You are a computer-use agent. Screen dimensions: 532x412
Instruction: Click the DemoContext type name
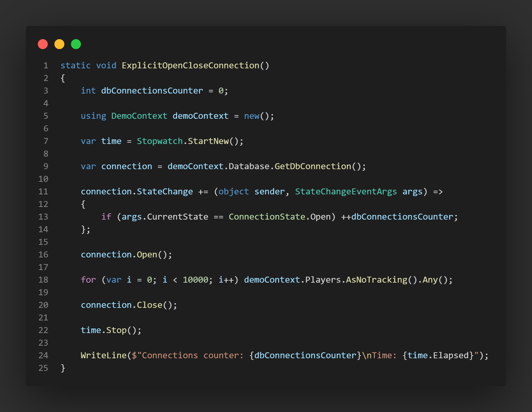tap(139, 116)
